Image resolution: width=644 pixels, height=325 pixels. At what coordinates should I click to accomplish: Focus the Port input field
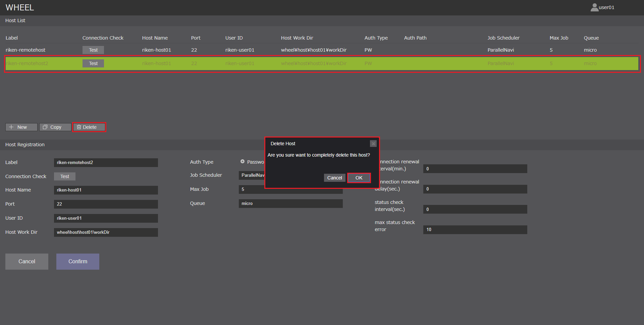point(106,204)
